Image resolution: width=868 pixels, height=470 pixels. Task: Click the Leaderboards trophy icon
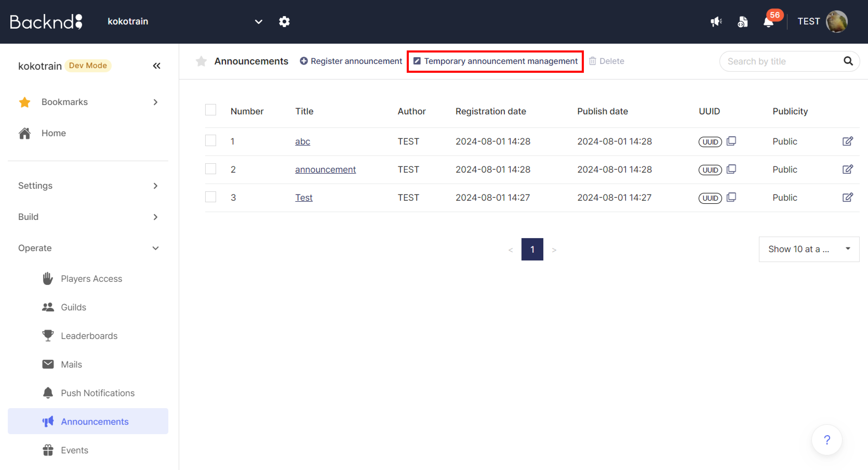point(48,335)
